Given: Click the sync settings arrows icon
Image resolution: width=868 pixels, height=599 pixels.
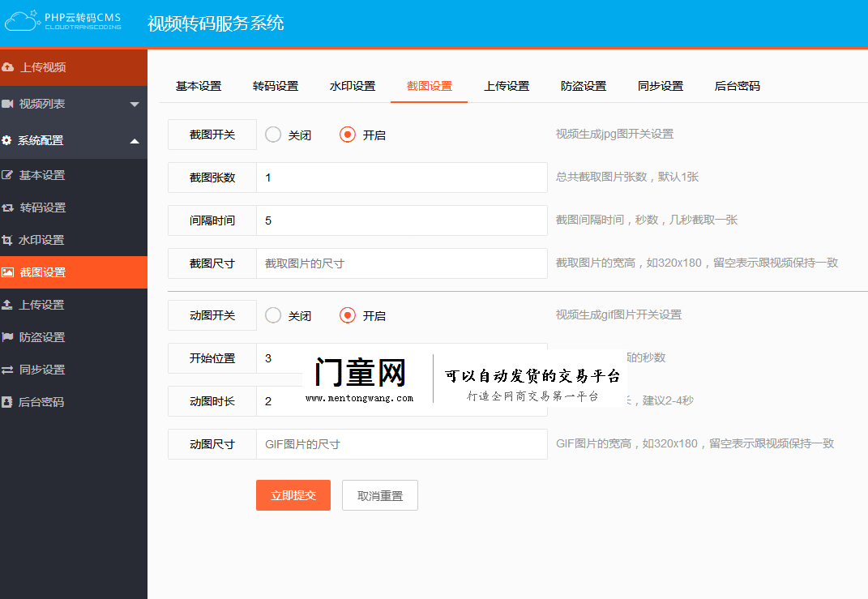Looking at the screenshot, I should (8, 370).
